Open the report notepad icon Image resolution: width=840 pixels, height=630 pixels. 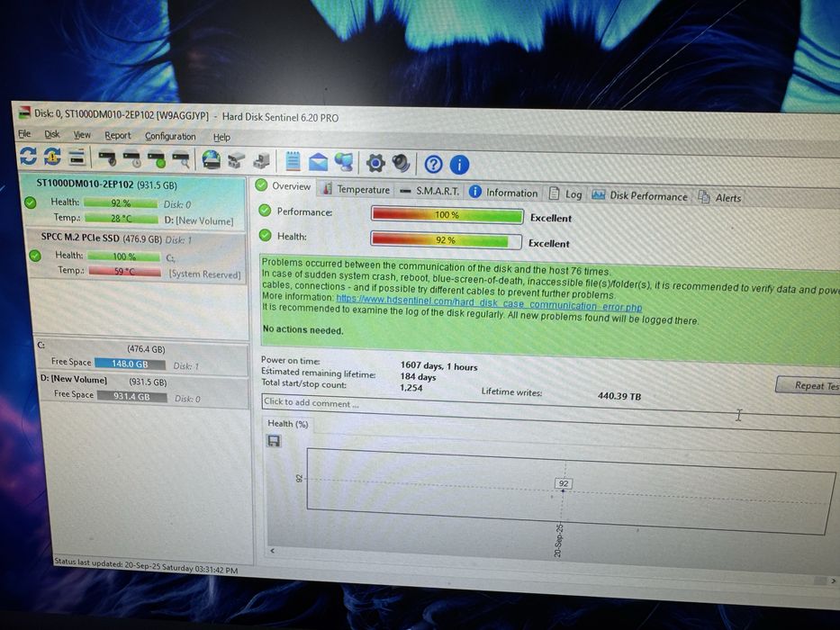click(x=293, y=161)
